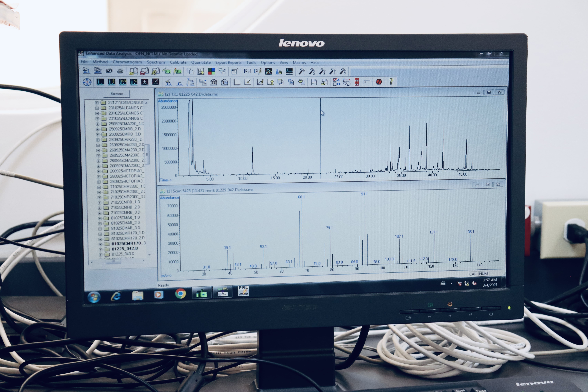The width and height of the screenshot is (588, 392).
Task: Expand the 260925vICTORIA1_ tree node
Action: pos(98,171)
